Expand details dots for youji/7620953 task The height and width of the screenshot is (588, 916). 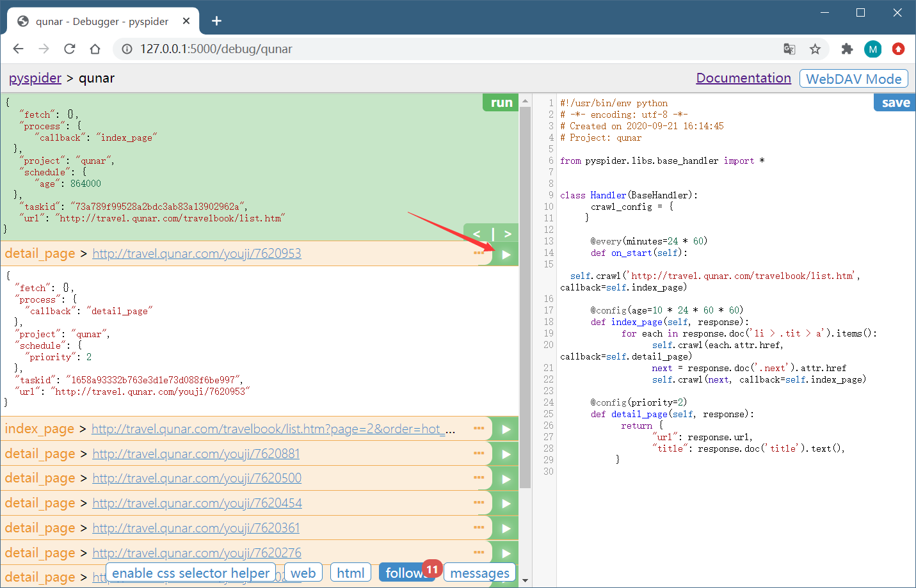(479, 253)
